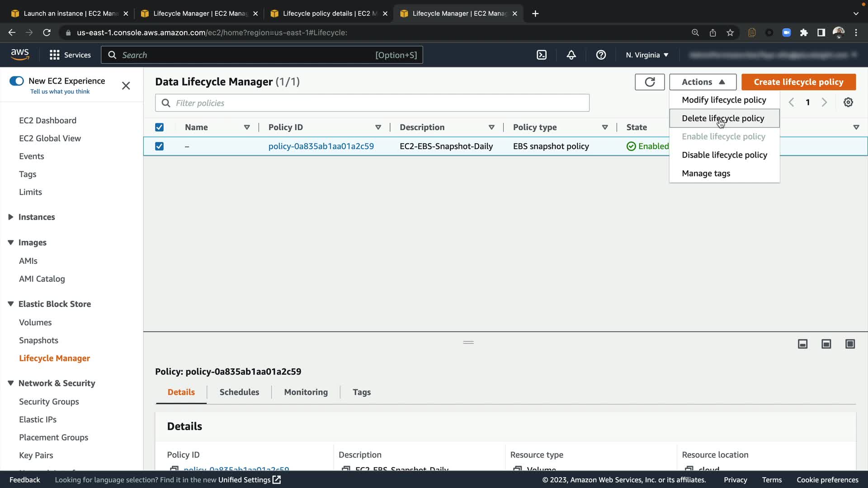868x488 pixels.
Task: Toggle New EC2 Experience switch
Action: coord(17,81)
